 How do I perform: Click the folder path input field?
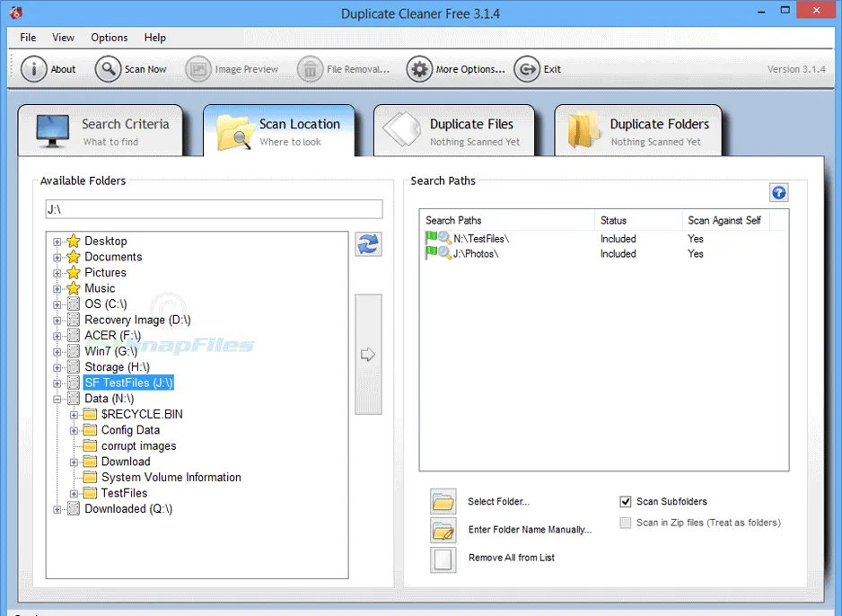[215, 209]
